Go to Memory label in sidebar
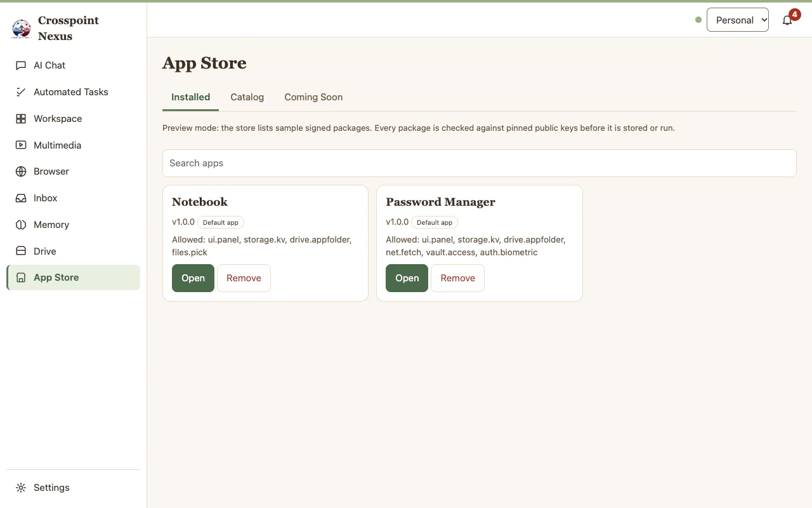The image size is (812, 508). click(51, 225)
